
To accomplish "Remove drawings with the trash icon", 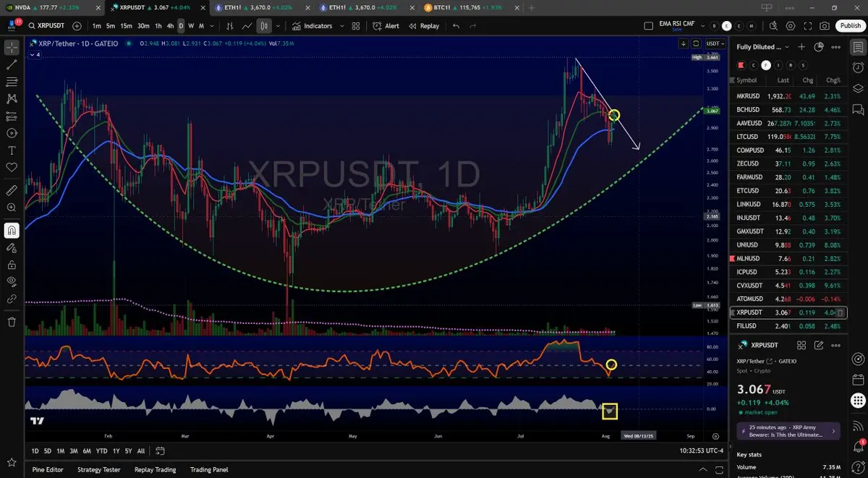I will tap(12, 322).
